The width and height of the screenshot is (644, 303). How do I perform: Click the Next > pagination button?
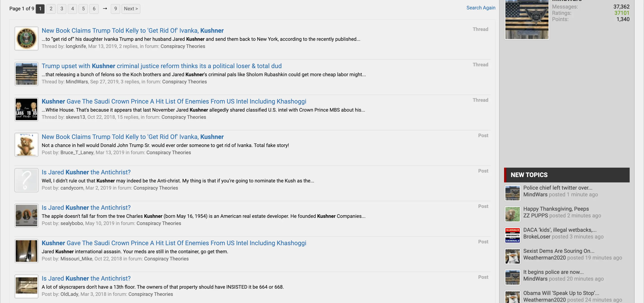point(131,9)
